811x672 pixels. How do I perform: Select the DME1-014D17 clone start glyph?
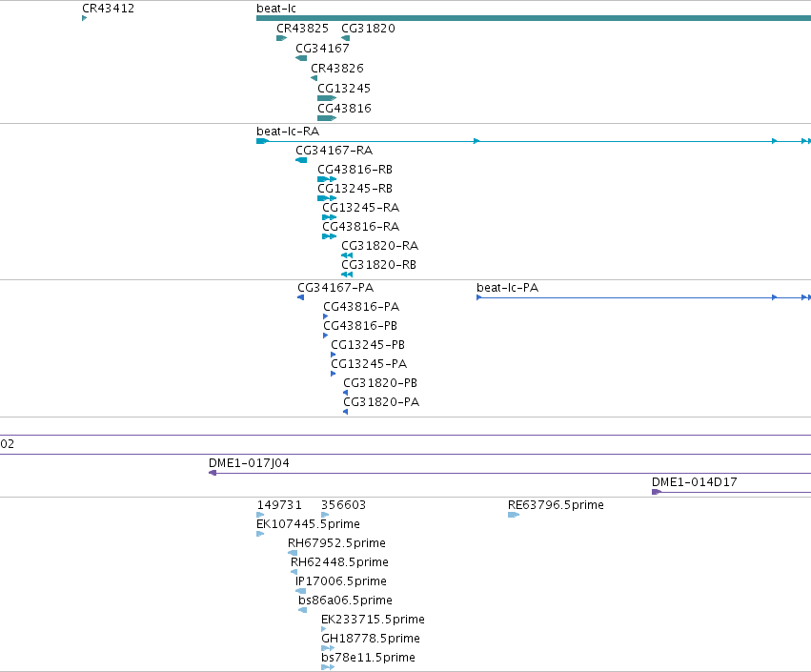click(x=657, y=492)
